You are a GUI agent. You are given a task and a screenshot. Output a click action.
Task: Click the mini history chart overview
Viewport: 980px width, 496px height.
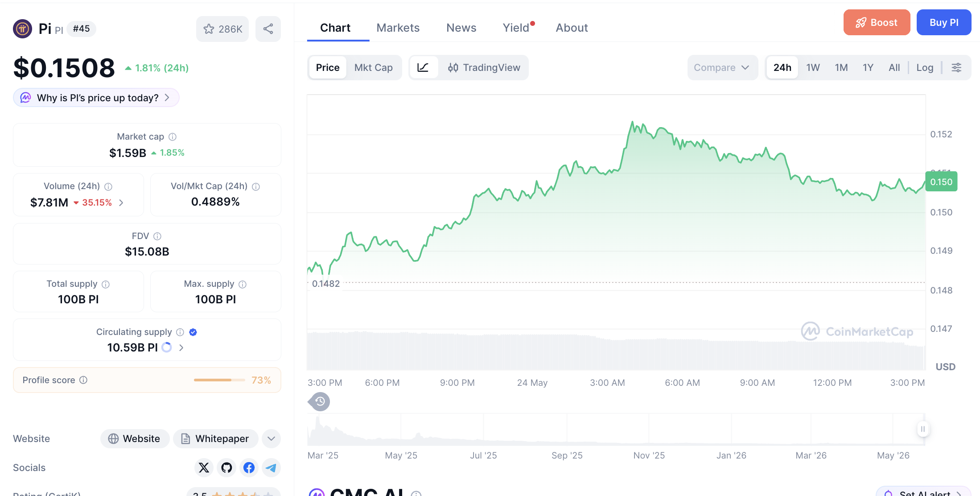615,430
